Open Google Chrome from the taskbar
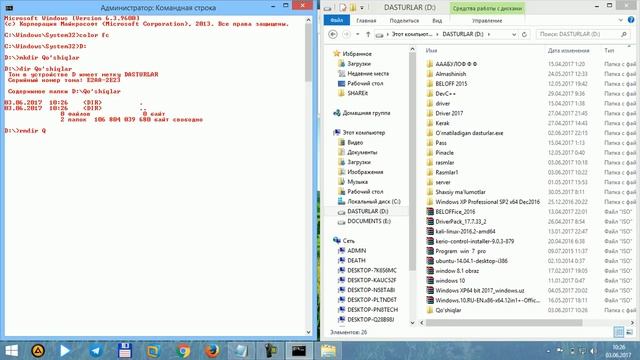The image size is (640, 360). 183,351
